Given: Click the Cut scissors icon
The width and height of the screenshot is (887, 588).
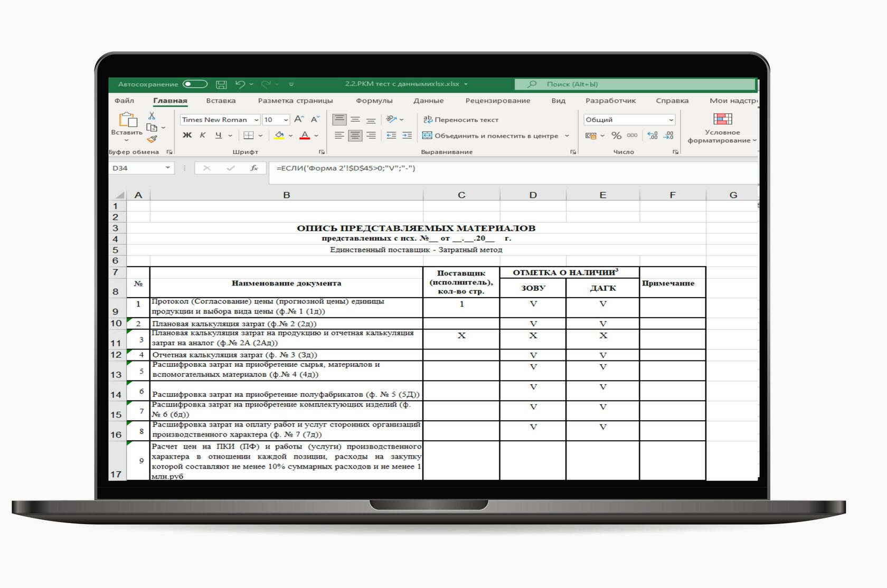Looking at the screenshot, I should click(x=152, y=116).
